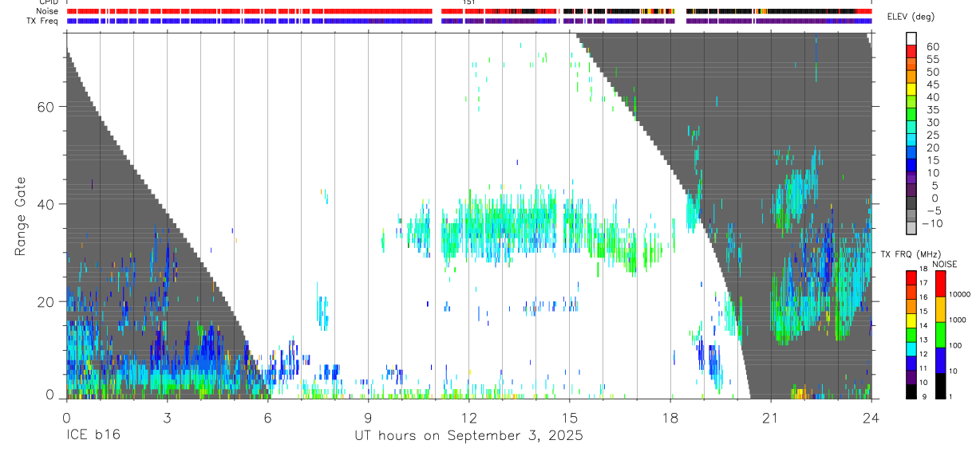Click the blue segment of NOISE color bar

(x=941, y=360)
